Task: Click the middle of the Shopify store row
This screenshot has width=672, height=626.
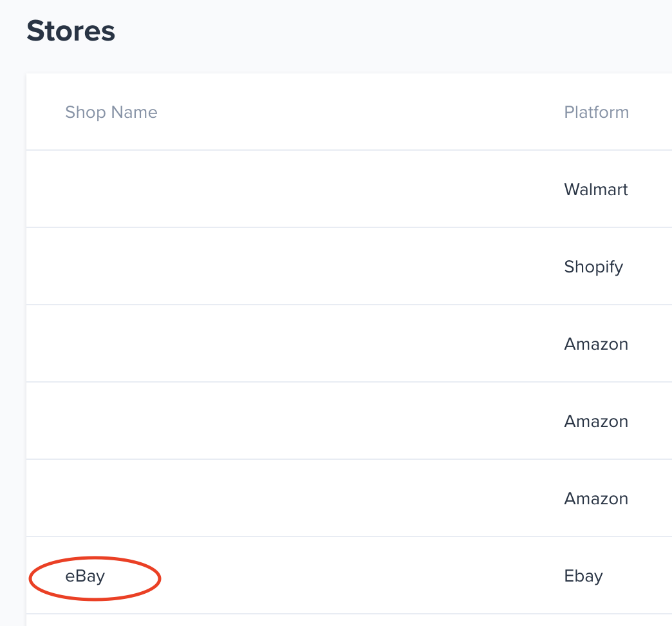Action: [x=350, y=266]
